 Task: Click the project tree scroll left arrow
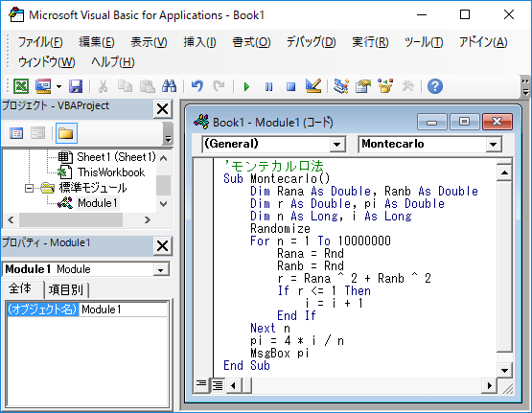(x=11, y=219)
